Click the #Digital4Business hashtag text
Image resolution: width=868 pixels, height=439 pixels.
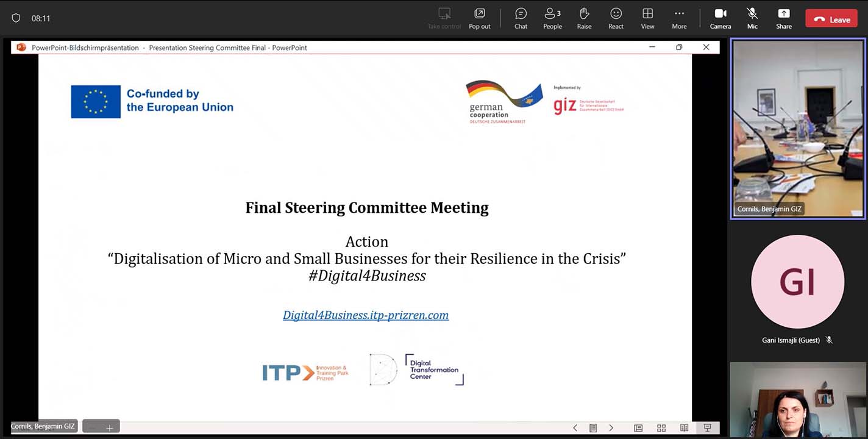pyautogui.click(x=367, y=276)
